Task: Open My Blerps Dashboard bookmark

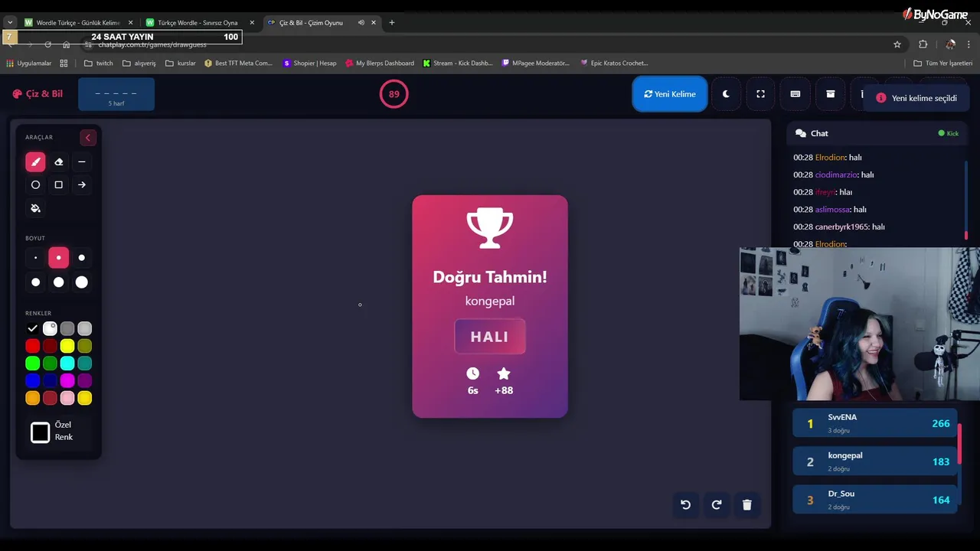Action: [380, 64]
